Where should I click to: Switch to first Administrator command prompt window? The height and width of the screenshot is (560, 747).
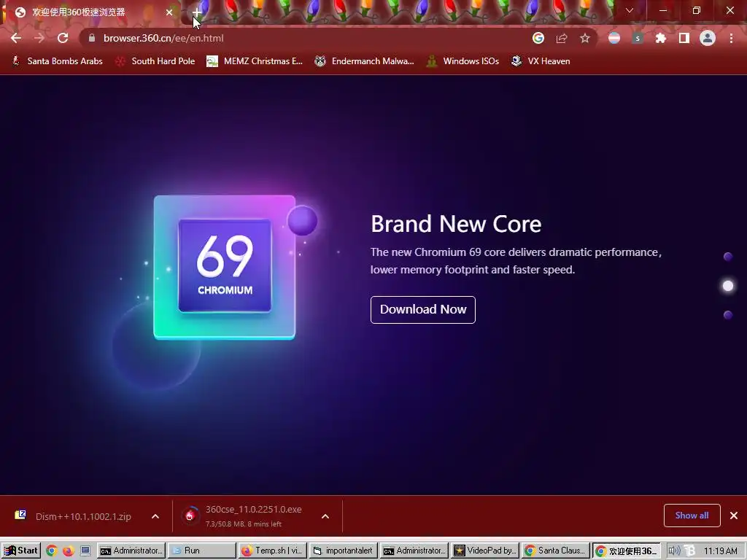[131, 551]
